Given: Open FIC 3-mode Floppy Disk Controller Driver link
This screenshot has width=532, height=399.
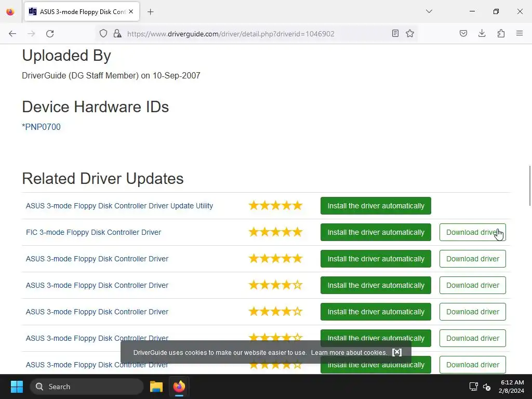Looking at the screenshot, I should [94, 232].
